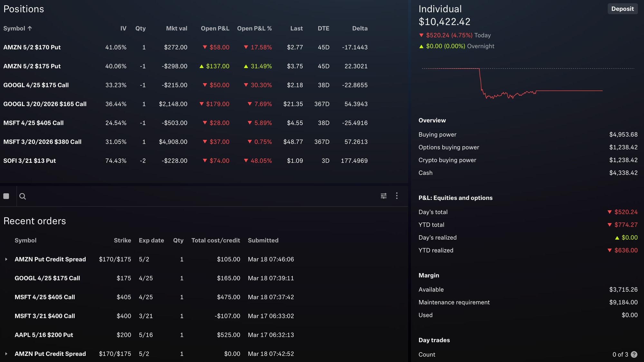Click the Deposit button

[622, 9]
